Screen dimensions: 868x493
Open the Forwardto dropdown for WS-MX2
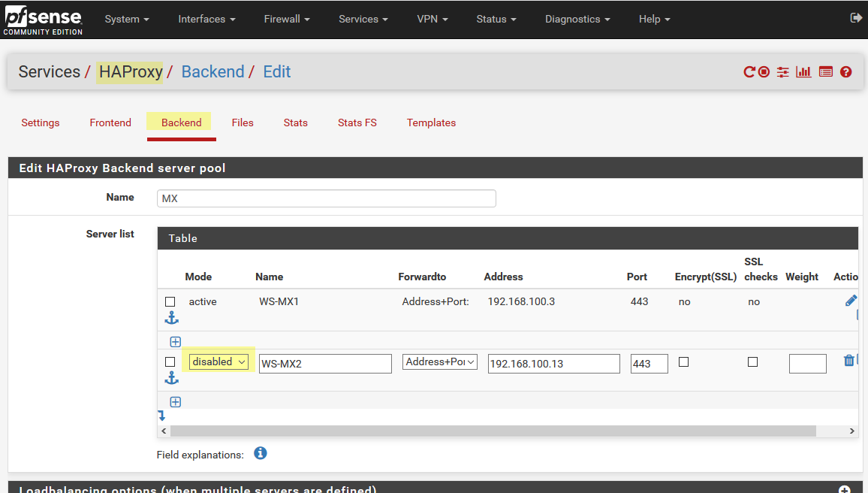[x=439, y=361]
